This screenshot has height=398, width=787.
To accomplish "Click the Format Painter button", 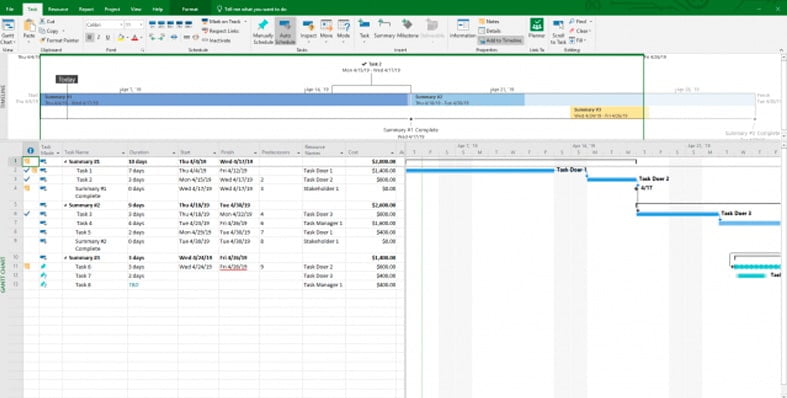I will pyautogui.click(x=60, y=40).
